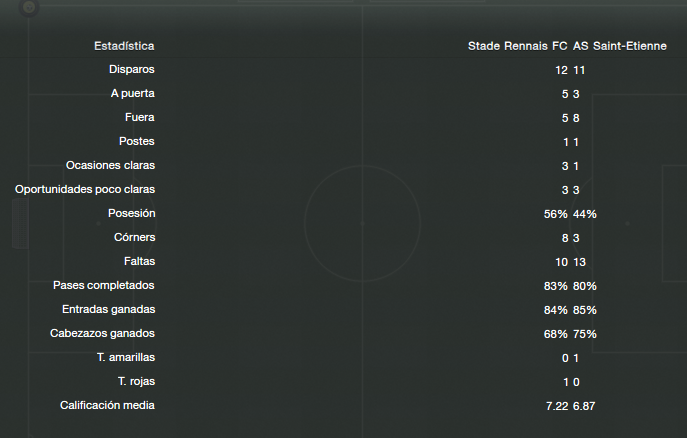The width and height of the screenshot is (687, 438).
Task: Select the Postes row label
Action: [x=137, y=141]
